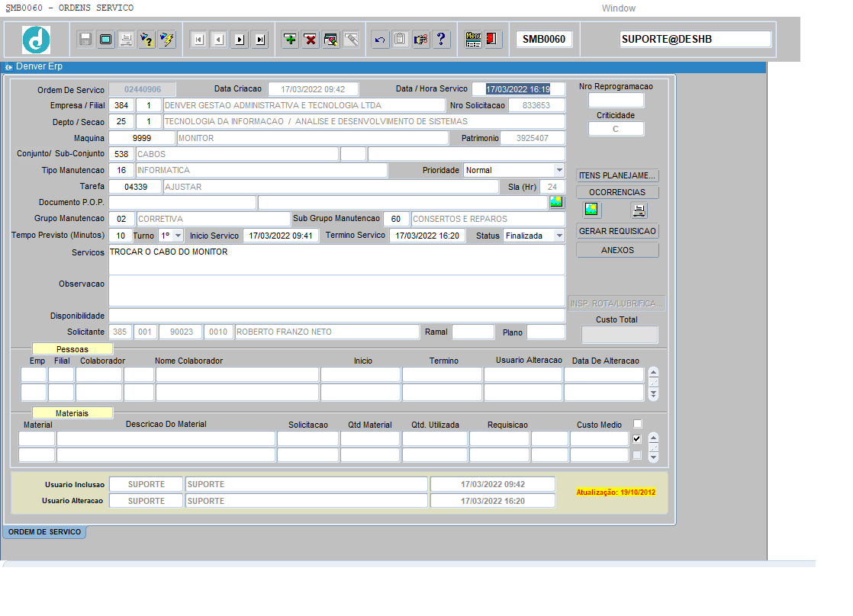Screen dimensions: 853x616
Task: Click the Plano input field
Action: (546, 332)
